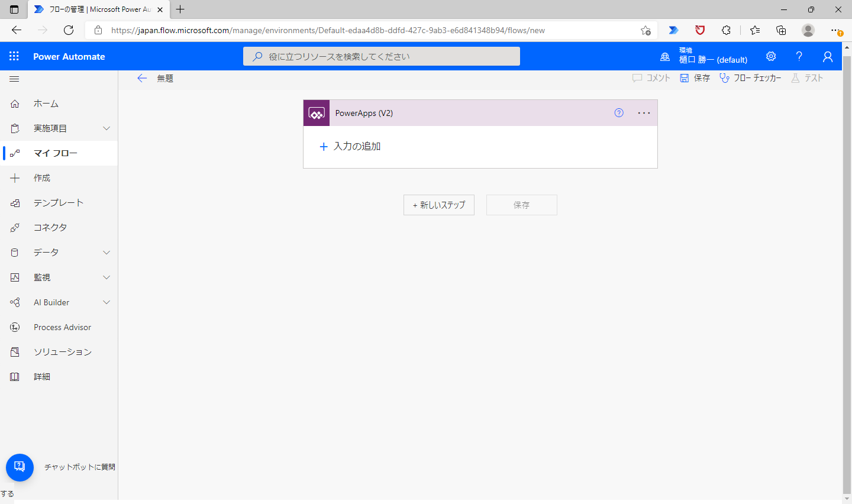852x504 pixels.
Task: Click the 保存 button below the trigger
Action: click(x=522, y=205)
